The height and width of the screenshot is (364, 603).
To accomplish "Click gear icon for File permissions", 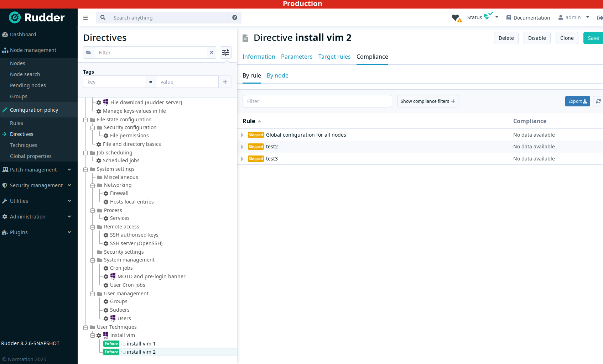I will 106,136.
